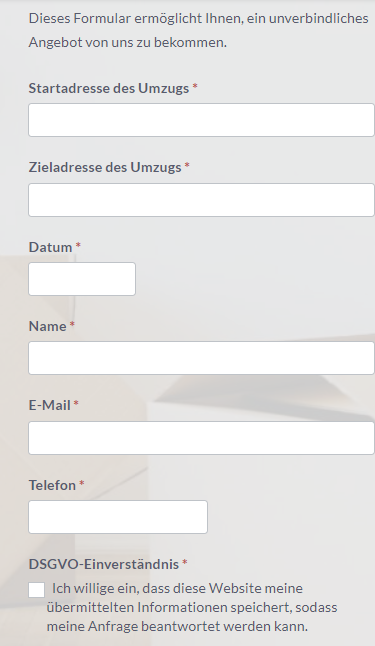Click the red asterisk after DSGVO-Einverständnis
375x646 pixels.
click(185, 563)
